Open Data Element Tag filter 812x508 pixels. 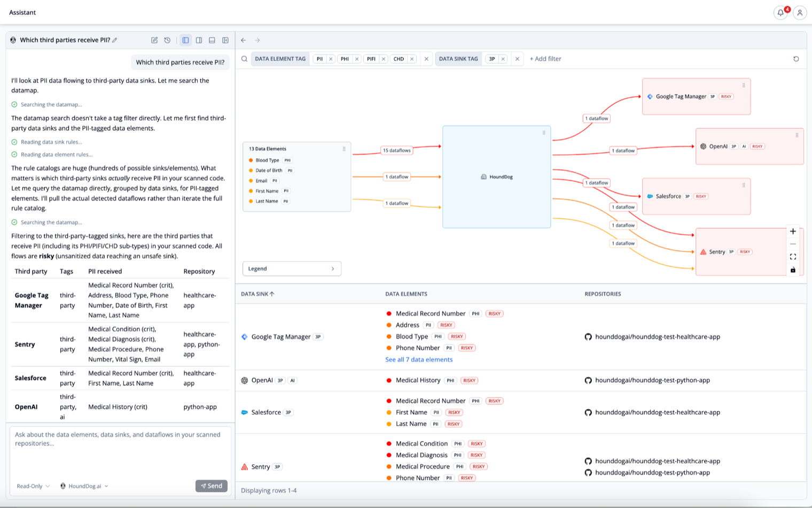click(x=280, y=59)
